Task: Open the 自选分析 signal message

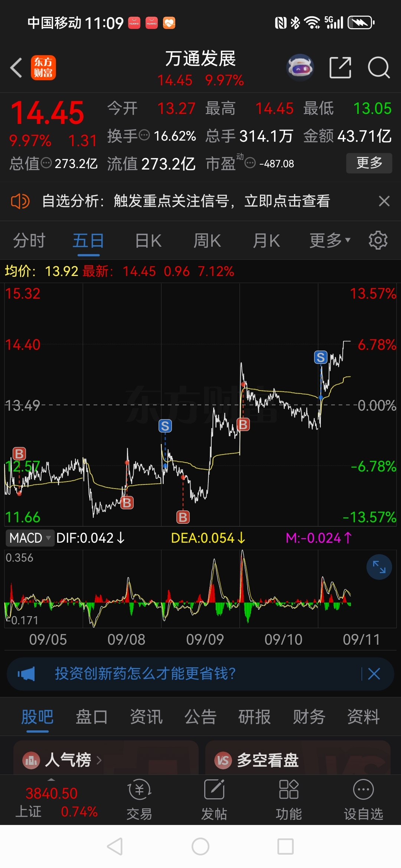Action: coord(186,201)
